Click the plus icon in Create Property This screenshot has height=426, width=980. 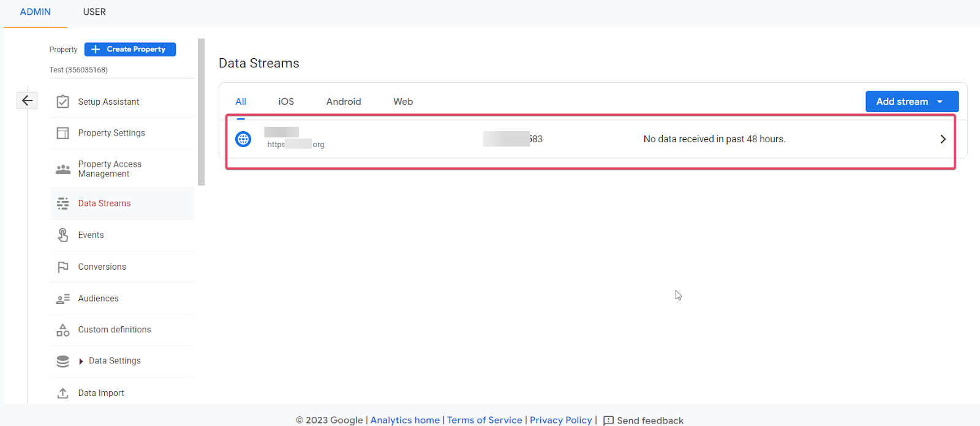pos(96,49)
